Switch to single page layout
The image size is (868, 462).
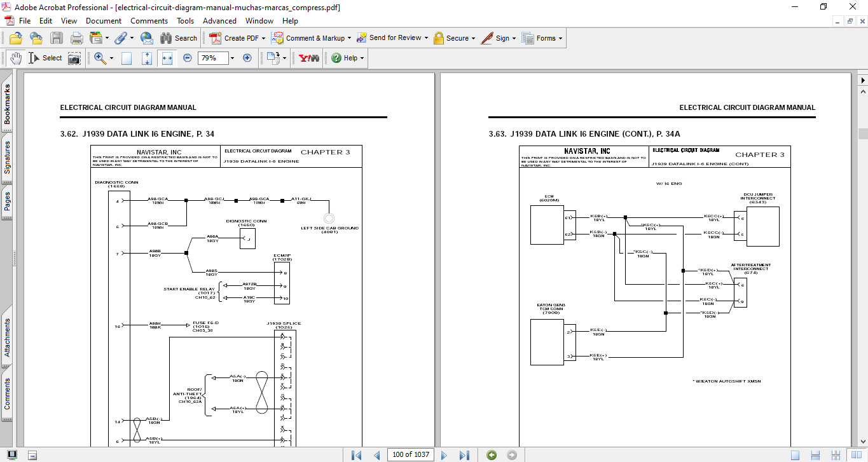click(795, 455)
